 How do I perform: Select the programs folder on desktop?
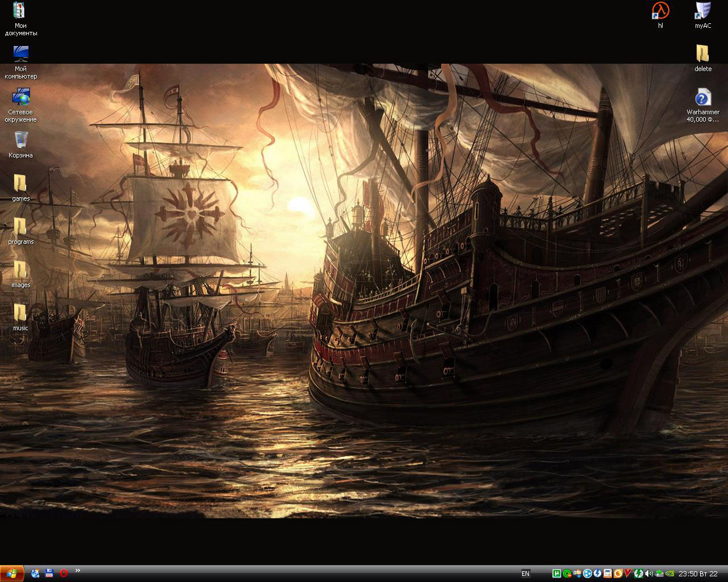[x=20, y=231]
